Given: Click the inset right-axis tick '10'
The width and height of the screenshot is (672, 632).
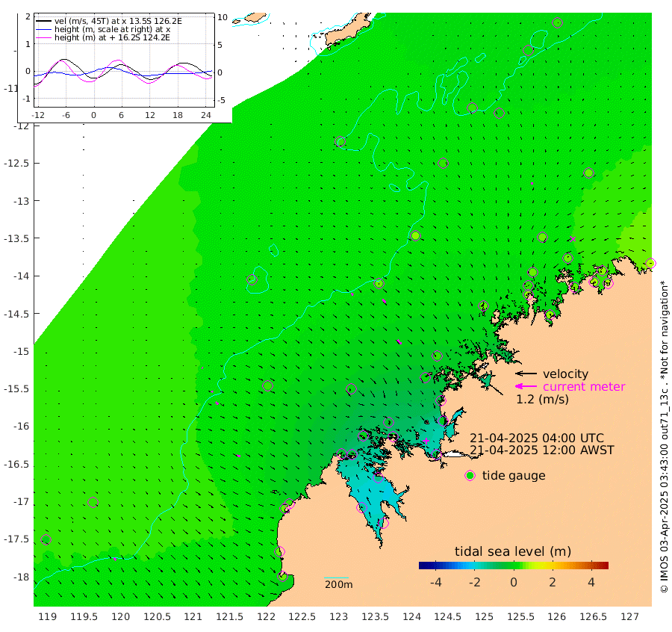Looking at the screenshot, I should [x=223, y=18].
